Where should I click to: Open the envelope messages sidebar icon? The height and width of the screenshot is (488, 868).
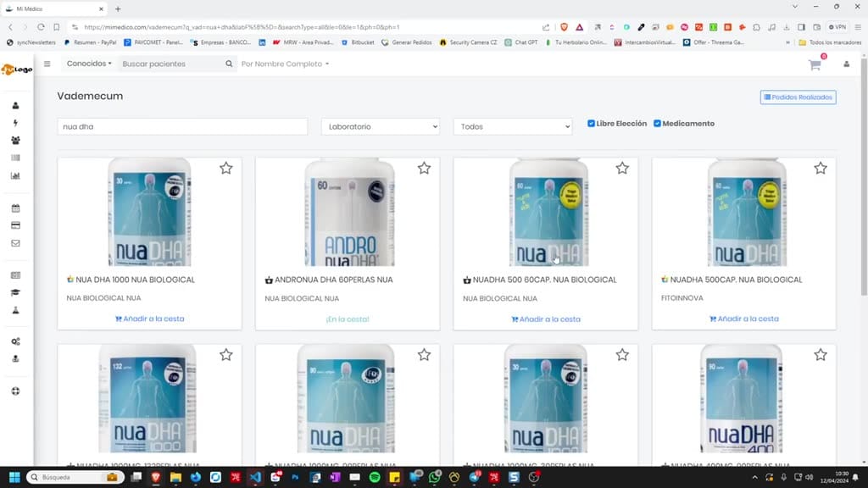pos(15,243)
